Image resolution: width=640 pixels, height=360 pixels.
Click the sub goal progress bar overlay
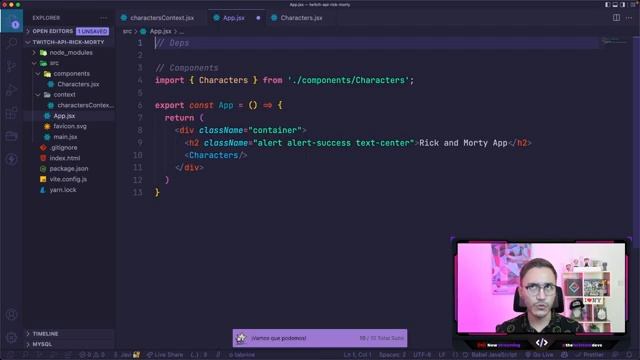click(320, 338)
